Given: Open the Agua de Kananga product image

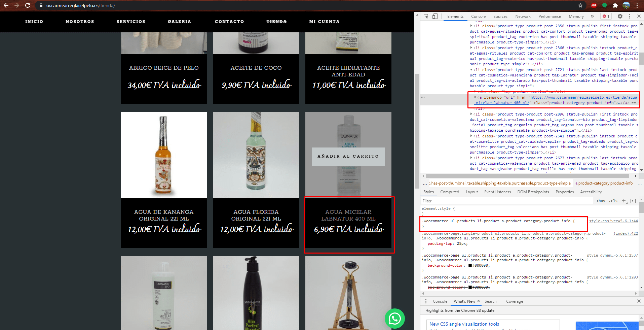Looking at the screenshot, I should click(x=164, y=155).
